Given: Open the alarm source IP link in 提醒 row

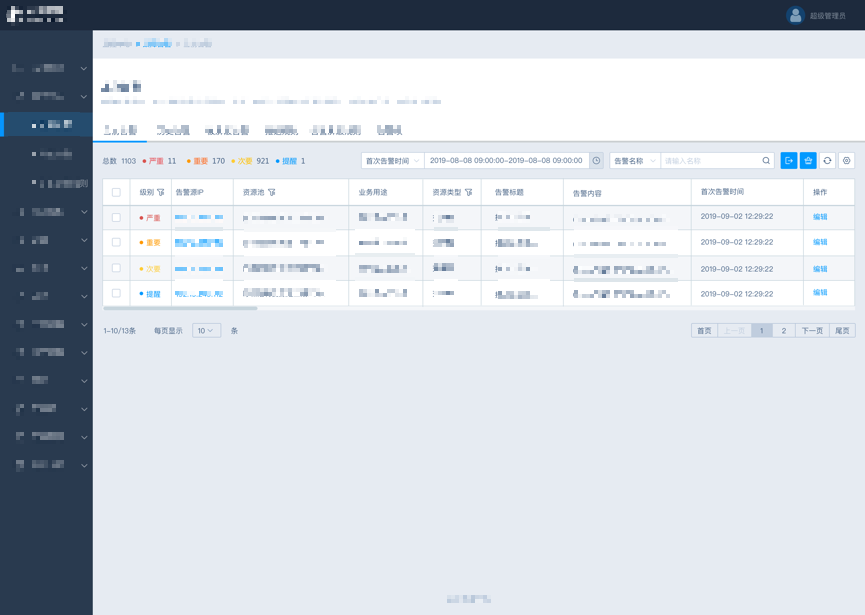Looking at the screenshot, I should tap(199, 294).
